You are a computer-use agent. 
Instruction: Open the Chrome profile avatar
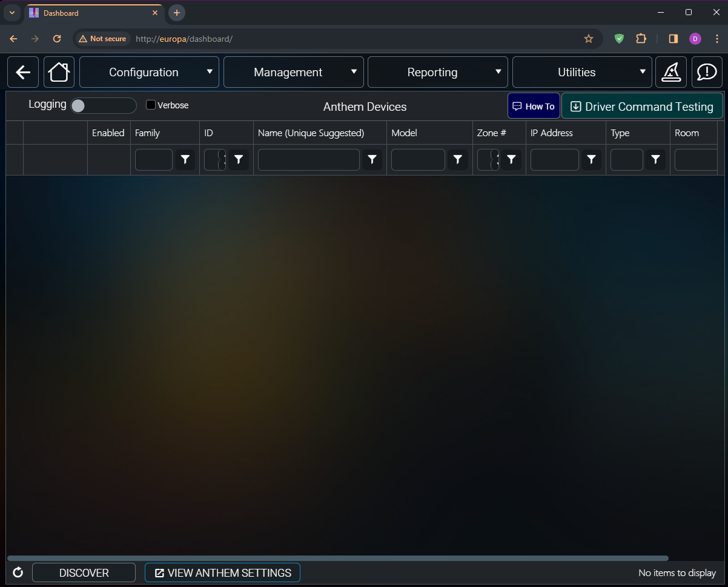(695, 39)
